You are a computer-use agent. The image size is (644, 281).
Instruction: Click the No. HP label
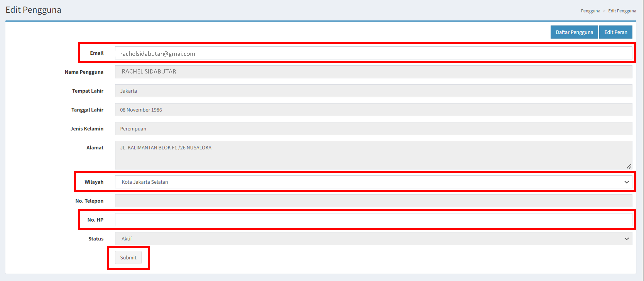[95, 220]
